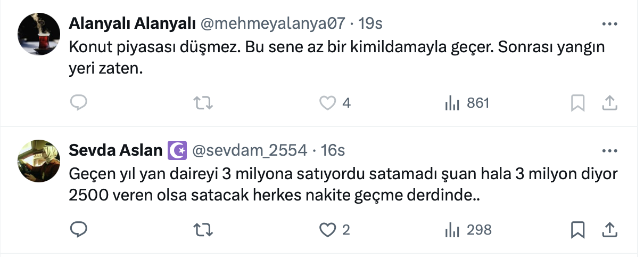The image size is (644, 257).
Task: Share Sevda Aslan's tweet
Action: [x=609, y=230]
